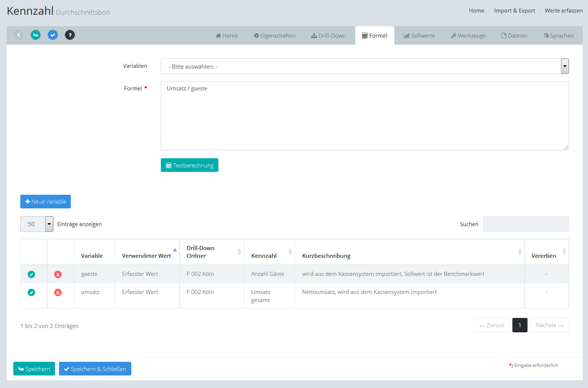Delete the umsatz variable row
Screen dimensions: 588x388
58,292
